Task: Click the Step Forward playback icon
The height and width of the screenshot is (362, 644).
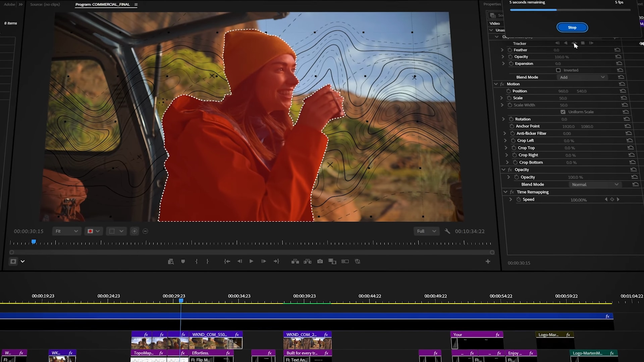Action: point(264,261)
